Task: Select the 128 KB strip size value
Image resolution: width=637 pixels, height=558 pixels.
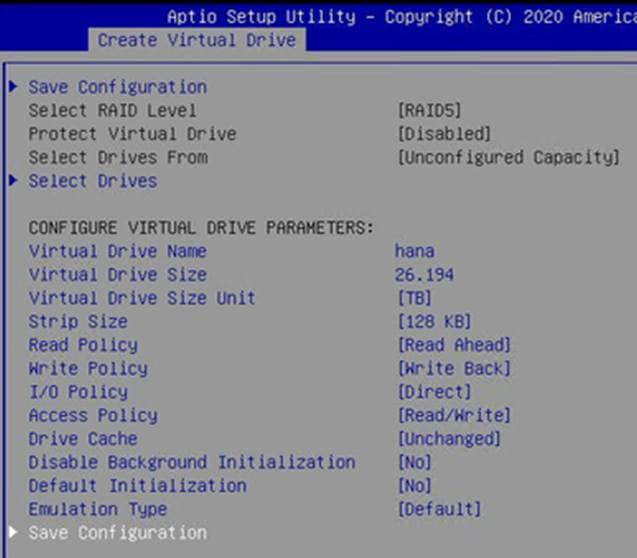Action: click(434, 322)
